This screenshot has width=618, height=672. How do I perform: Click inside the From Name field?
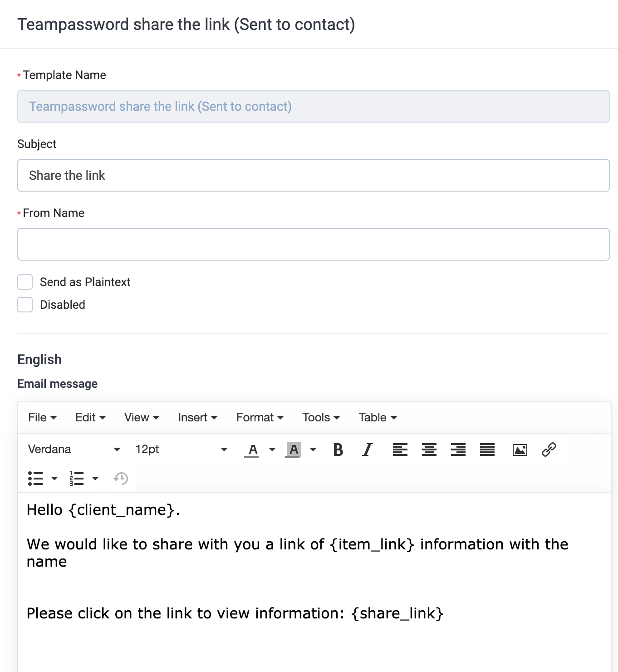tap(313, 244)
